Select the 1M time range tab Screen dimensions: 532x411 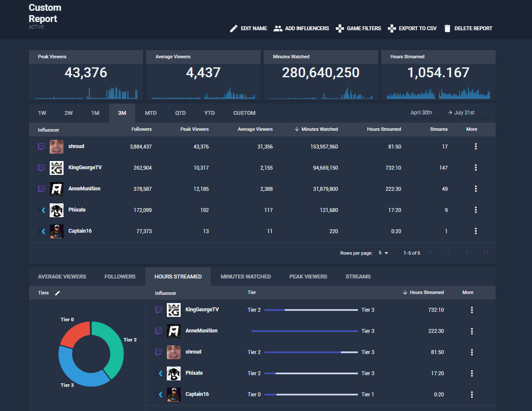(x=95, y=113)
